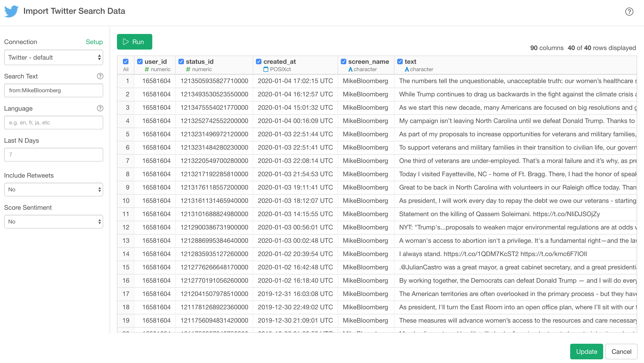Click the character type icon under screen_name
This screenshot has height=363, width=644.
point(351,69)
